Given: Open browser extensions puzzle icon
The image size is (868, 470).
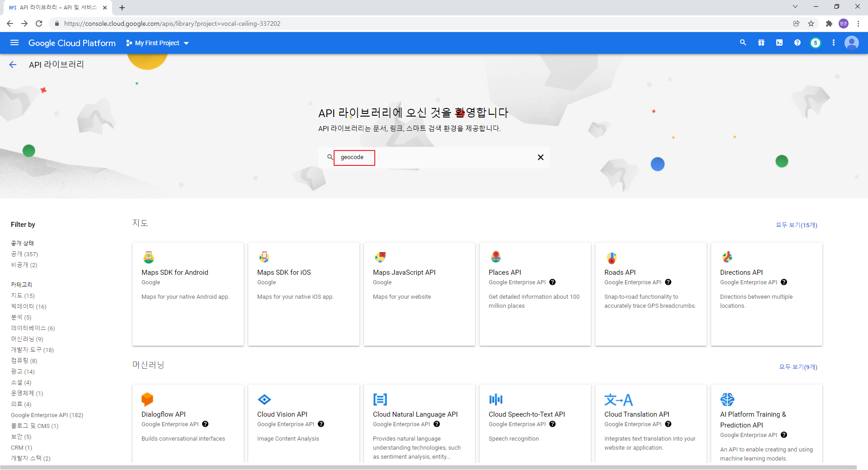Looking at the screenshot, I should (829, 23).
